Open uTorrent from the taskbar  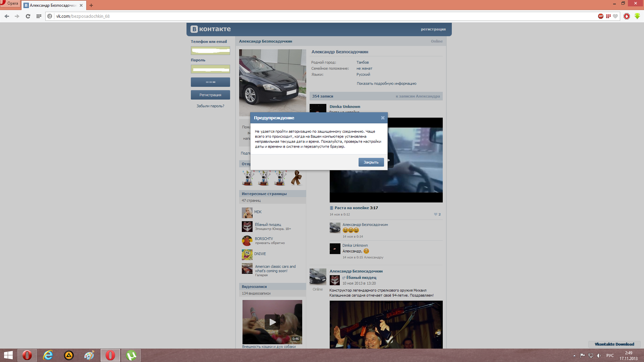(x=131, y=355)
